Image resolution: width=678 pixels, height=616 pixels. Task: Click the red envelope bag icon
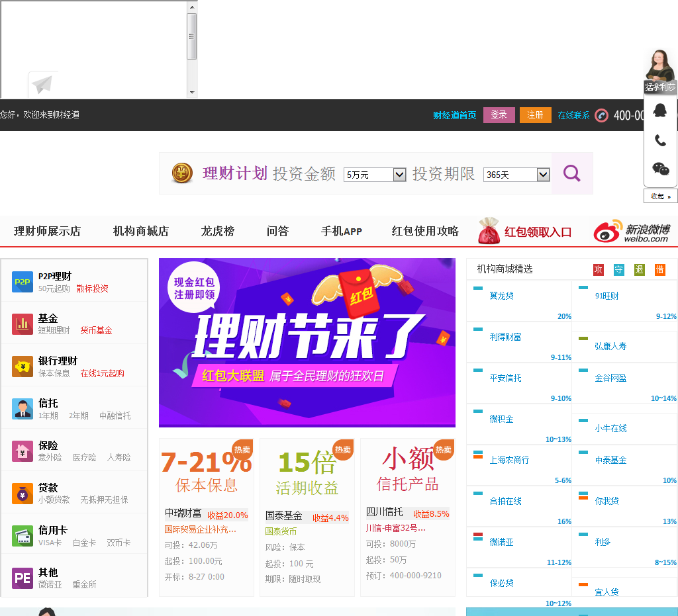489,231
